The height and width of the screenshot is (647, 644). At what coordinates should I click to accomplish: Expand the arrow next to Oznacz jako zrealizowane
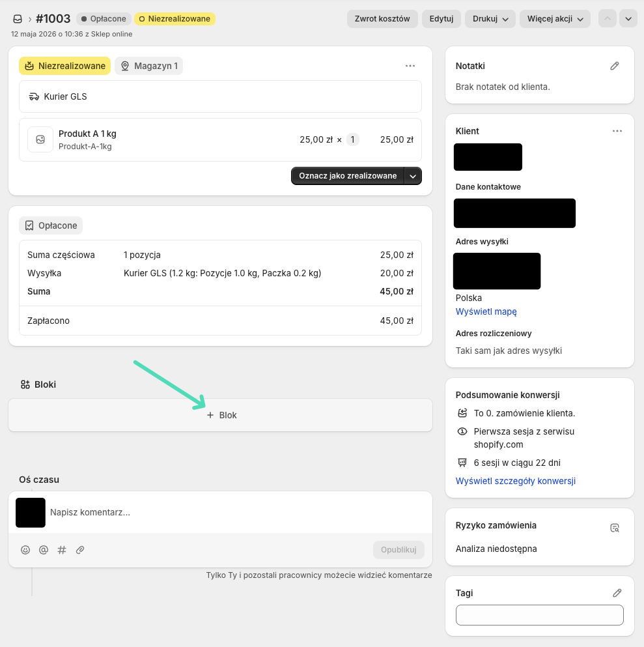tap(413, 176)
